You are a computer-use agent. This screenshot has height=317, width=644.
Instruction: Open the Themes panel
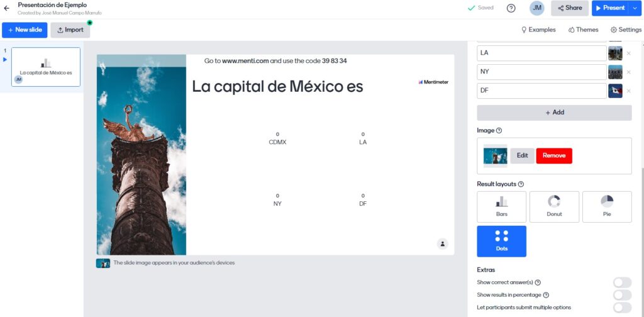(583, 30)
